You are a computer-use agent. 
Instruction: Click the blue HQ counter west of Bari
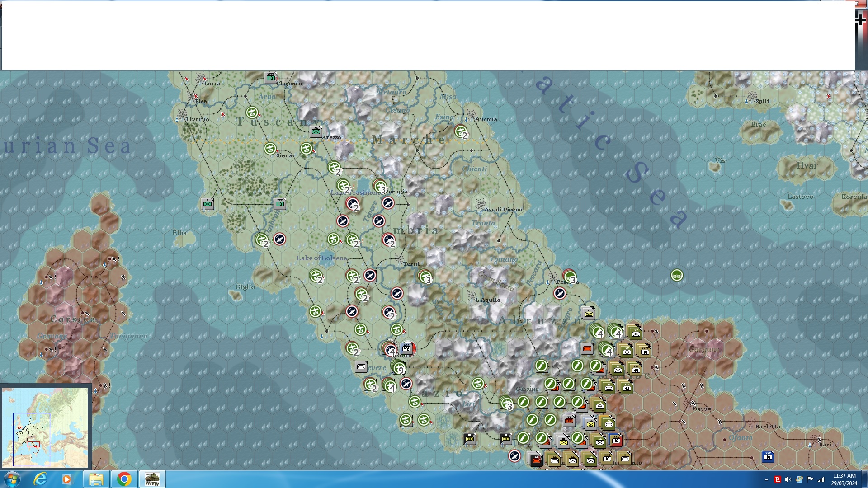pos(768,457)
